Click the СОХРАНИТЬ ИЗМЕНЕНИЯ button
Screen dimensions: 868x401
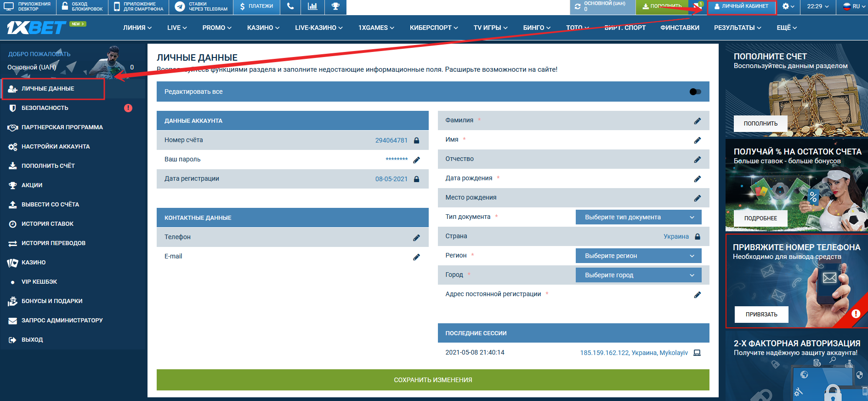433,380
